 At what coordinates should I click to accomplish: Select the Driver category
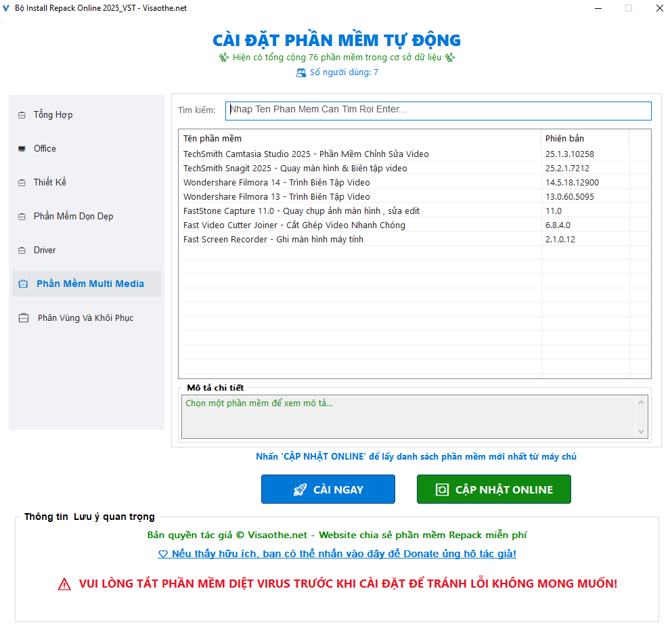click(x=87, y=250)
